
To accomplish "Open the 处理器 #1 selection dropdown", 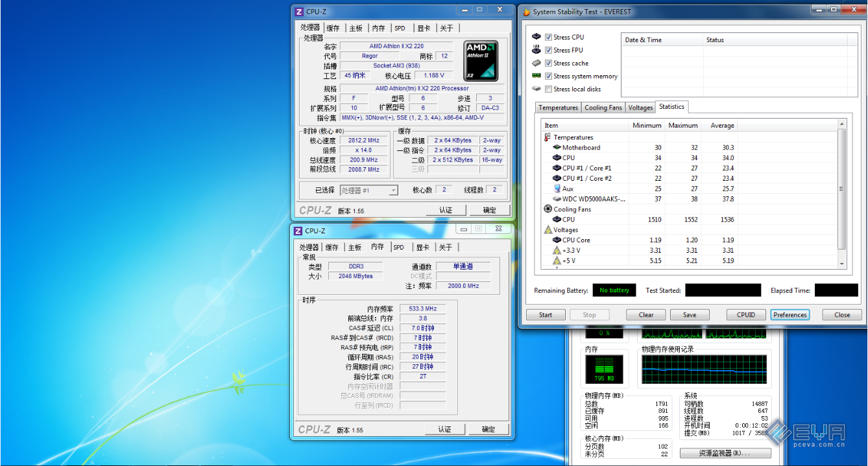I will click(368, 190).
